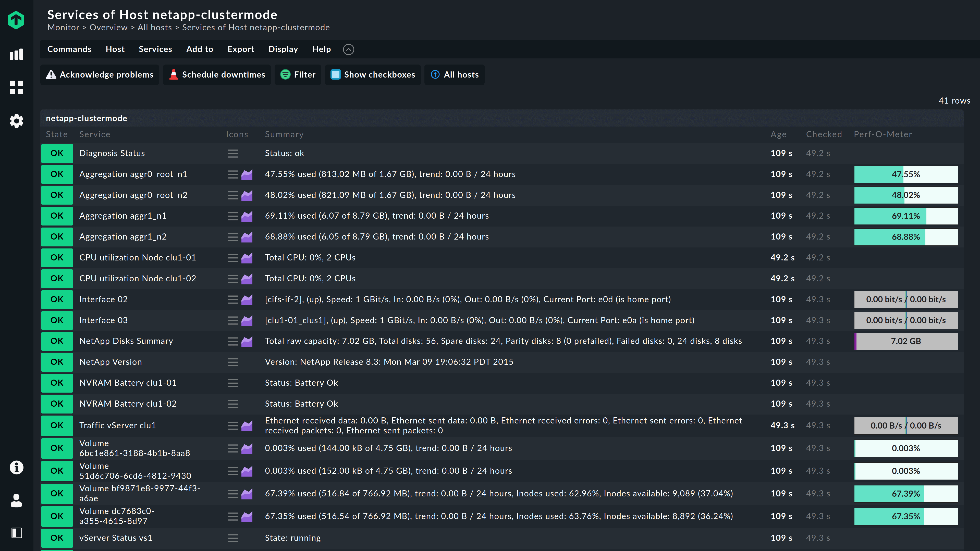Viewport: 980px width, 551px height.
Task: Click Monitor in the breadcrumb
Action: point(63,27)
